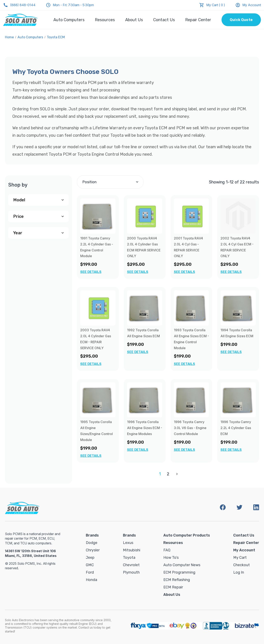See details for 1993 Toyota Corolla
This screenshot has height=644, width=264.
pyautogui.click(x=184, y=364)
